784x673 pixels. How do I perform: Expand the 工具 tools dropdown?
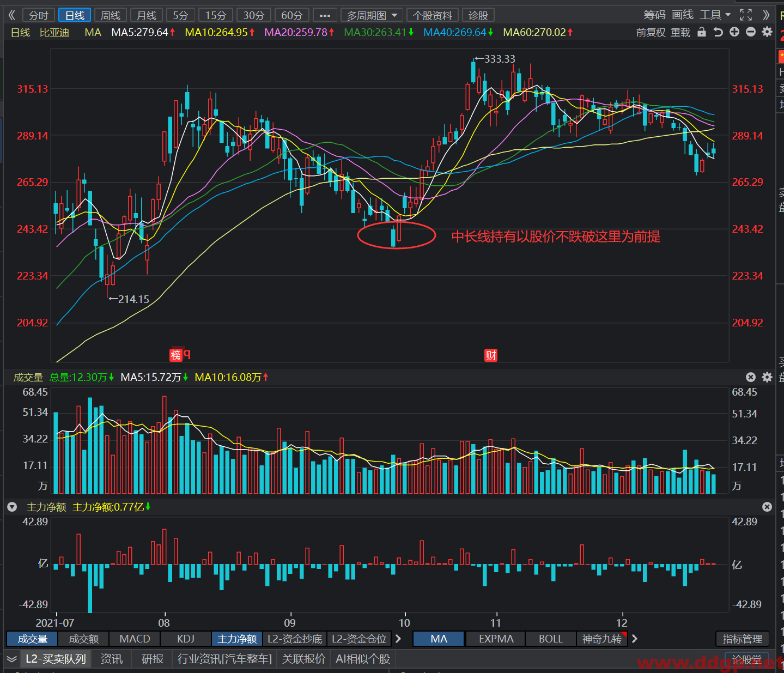[x=715, y=15]
